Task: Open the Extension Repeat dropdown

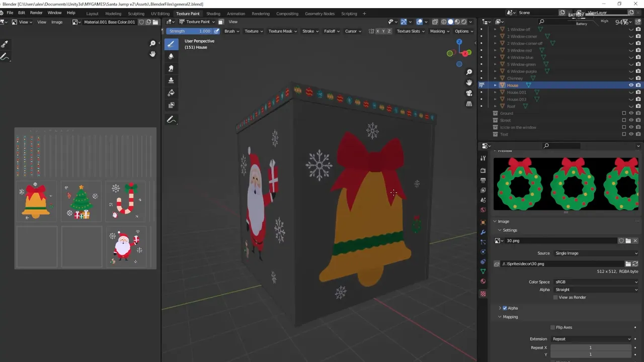Action: click(x=591, y=339)
